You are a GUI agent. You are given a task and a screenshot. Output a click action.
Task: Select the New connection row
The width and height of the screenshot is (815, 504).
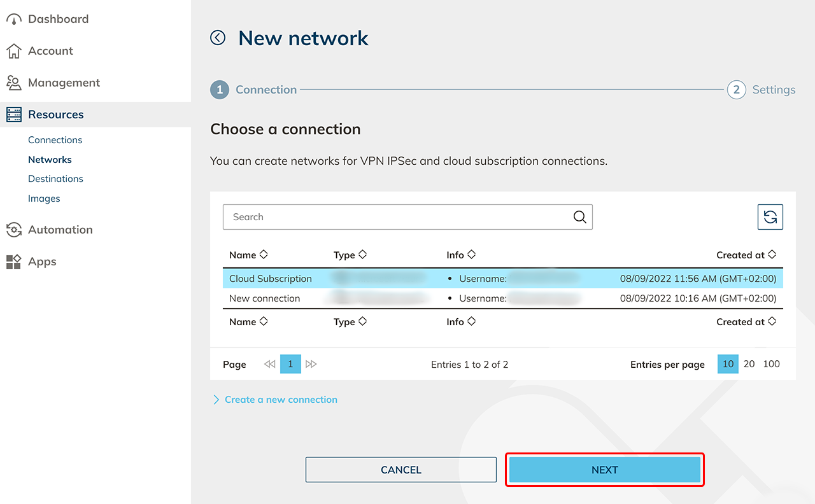(265, 298)
